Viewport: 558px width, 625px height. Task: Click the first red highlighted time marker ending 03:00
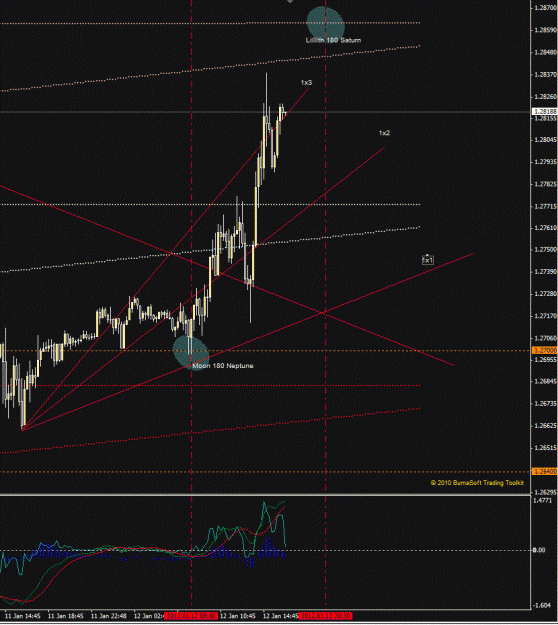[x=191, y=616]
